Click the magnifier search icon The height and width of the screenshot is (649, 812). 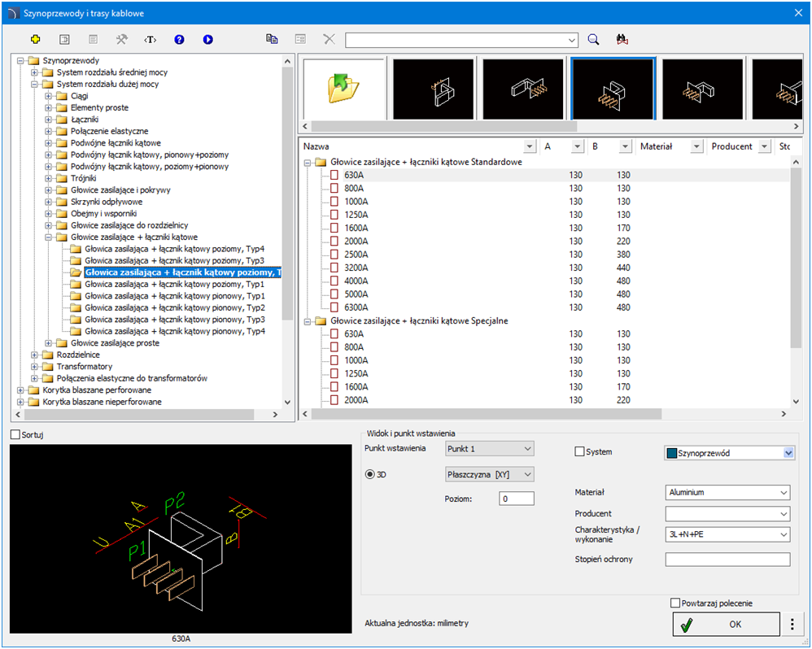593,39
